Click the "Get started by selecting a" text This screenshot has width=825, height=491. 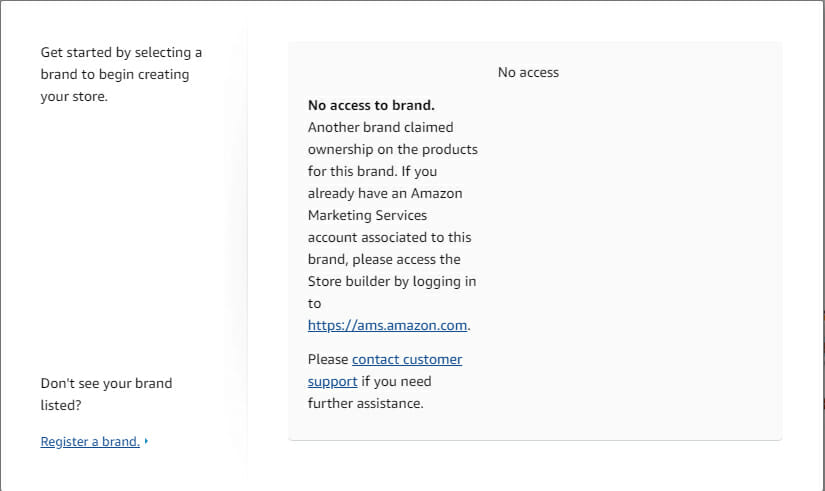point(121,53)
